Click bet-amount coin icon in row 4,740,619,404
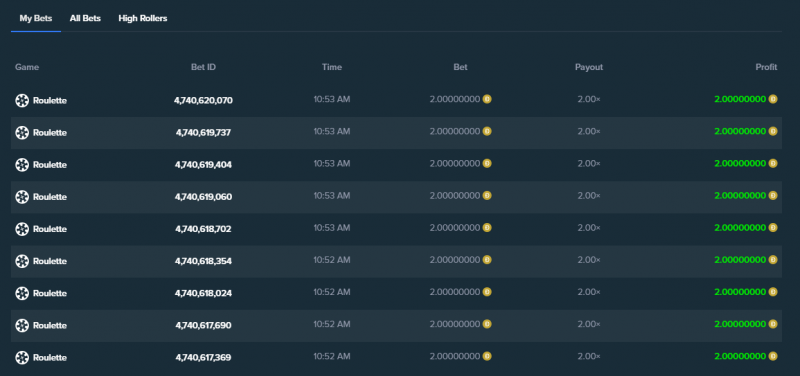The height and width of the screenshot is (376, 800). [487, 163]
